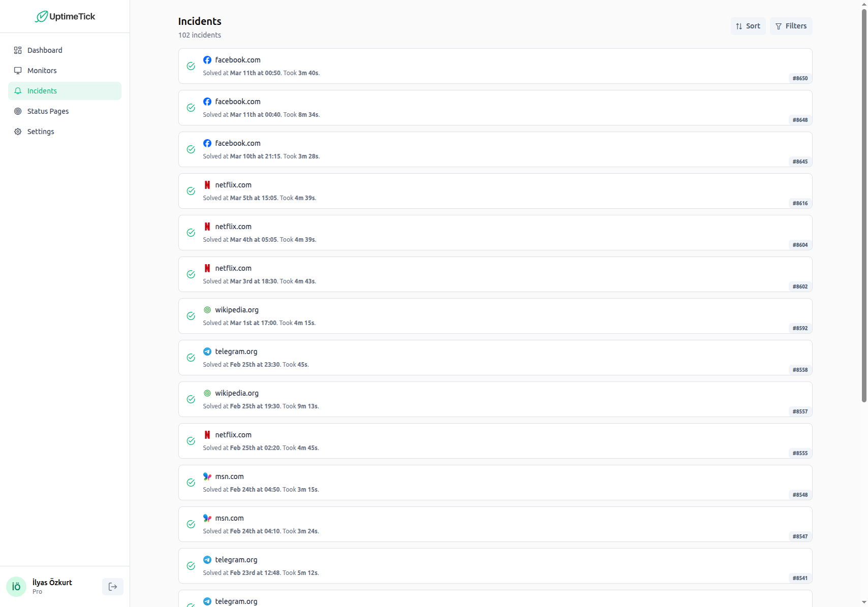Open the Sort options
Image resolution: width=868 pixels, height=607 pixels.
[748, 26]
